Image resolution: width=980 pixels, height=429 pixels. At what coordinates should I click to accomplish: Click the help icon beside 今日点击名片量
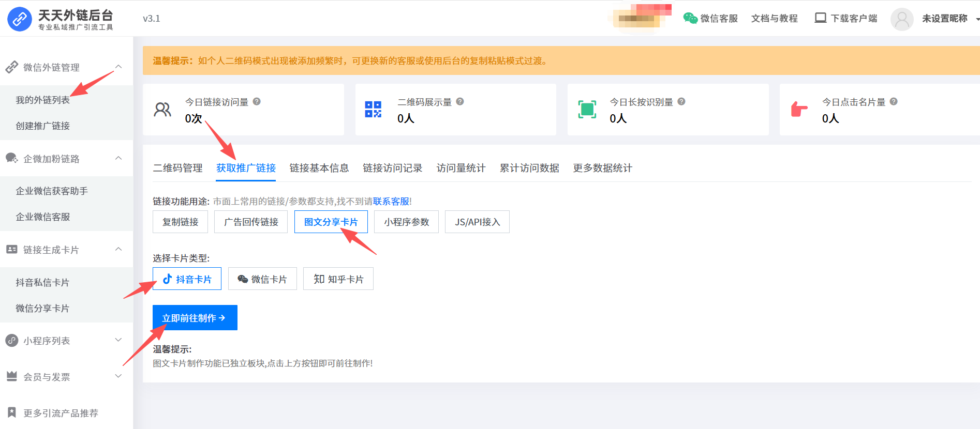coord(894,102)
